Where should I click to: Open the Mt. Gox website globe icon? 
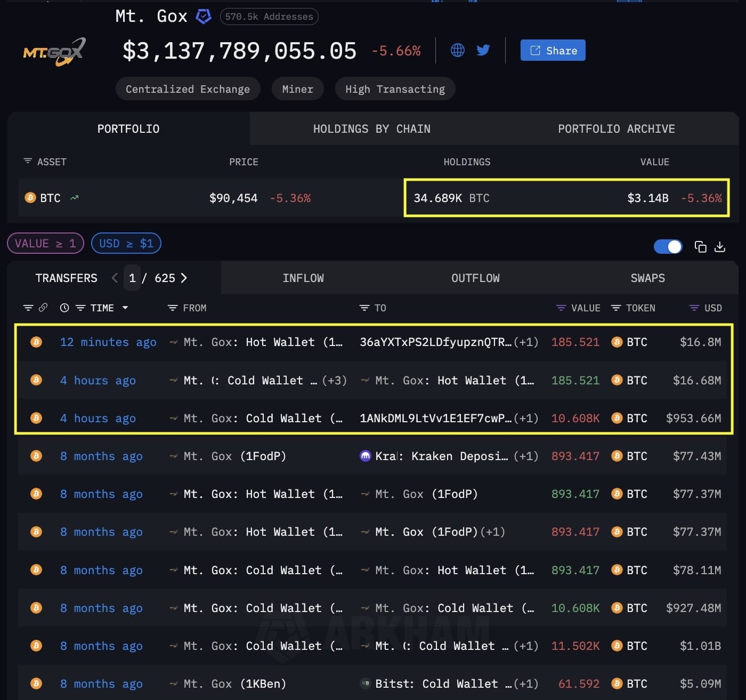[x=457, y=50]
